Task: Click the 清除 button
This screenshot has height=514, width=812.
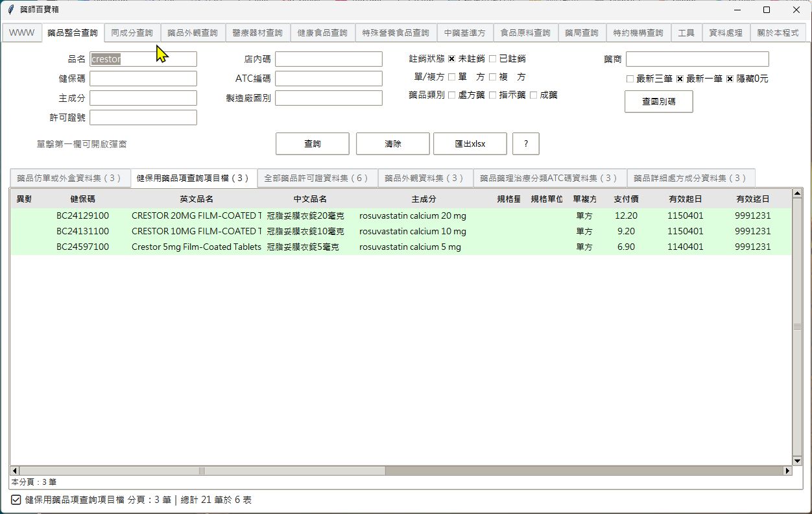Action: tap(392, 143)
